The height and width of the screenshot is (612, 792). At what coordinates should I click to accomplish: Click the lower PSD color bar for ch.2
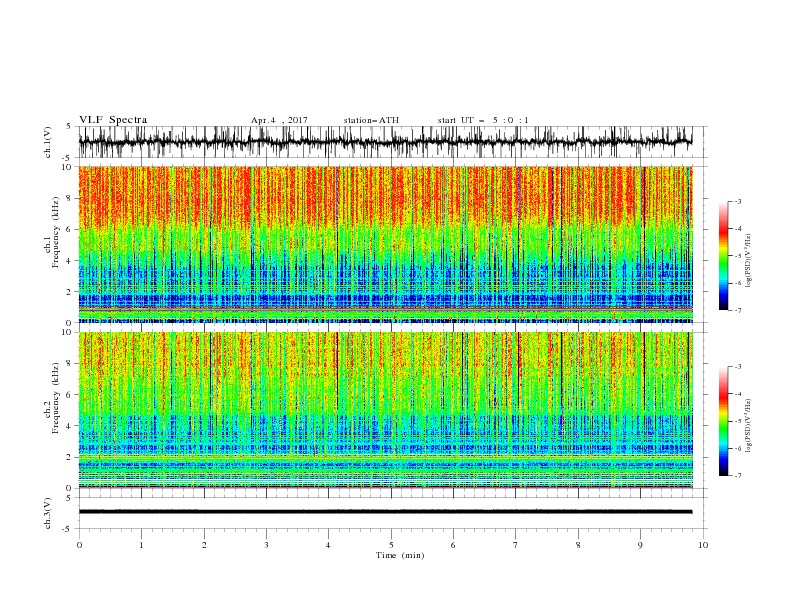pyautogui.click(x=724, y=421)
